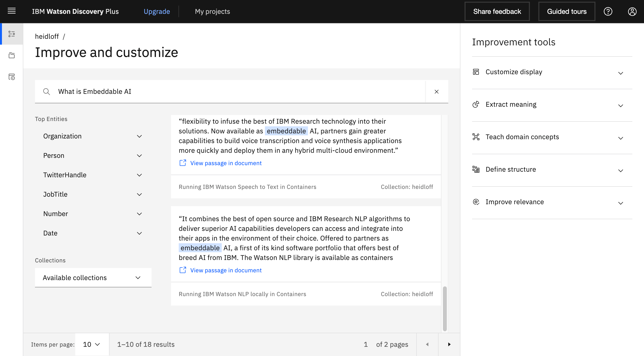Open the help question mark icon
Viewport: 644px width, 356px height.
[x=608, y=11]
